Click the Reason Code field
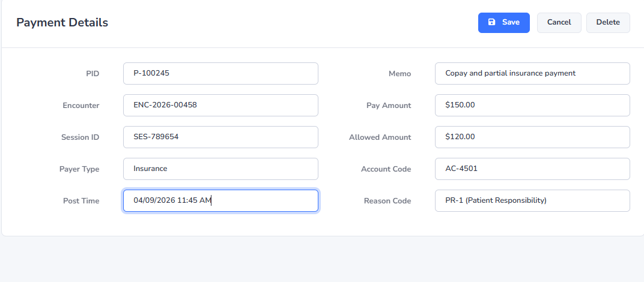Viewport: 644px width, 282px height. pos(532,200)
